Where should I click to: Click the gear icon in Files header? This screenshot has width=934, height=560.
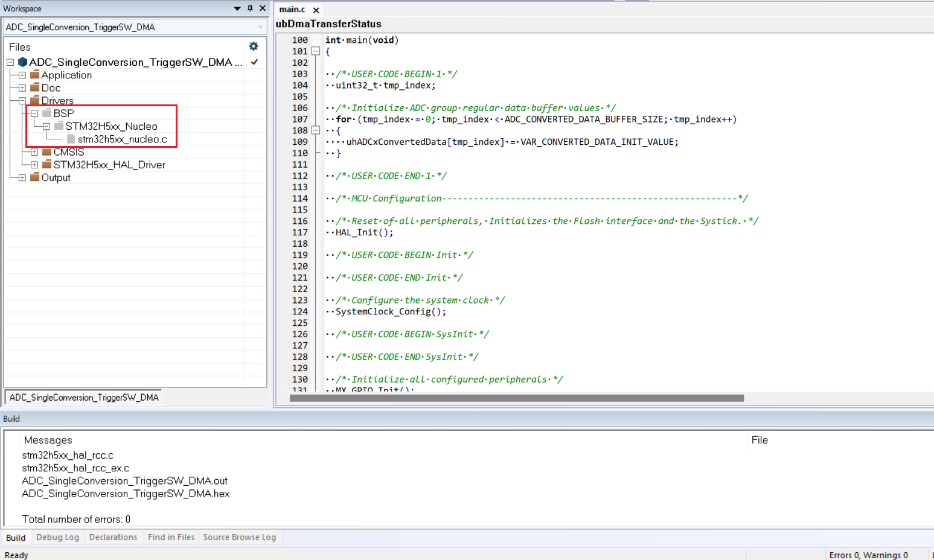[254, 46]
